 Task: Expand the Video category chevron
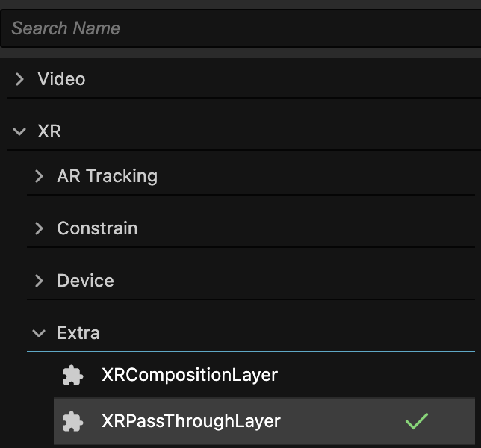pos(19,79)
